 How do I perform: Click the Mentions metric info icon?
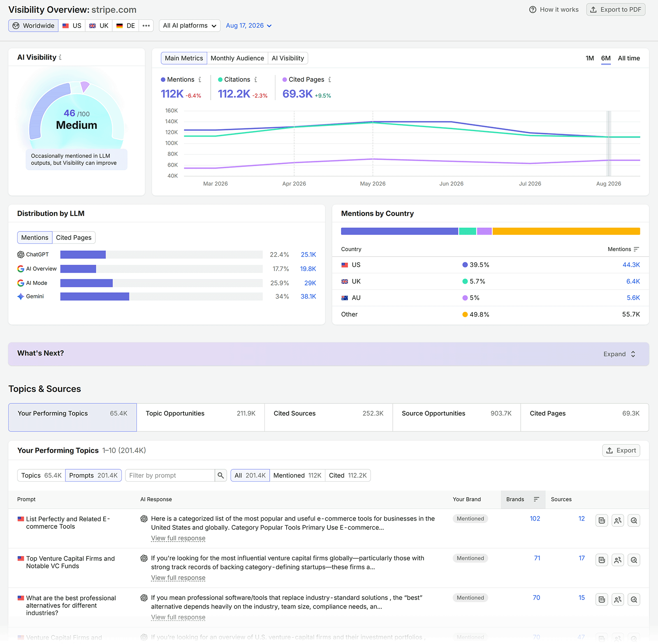click(x=200, y=80)
